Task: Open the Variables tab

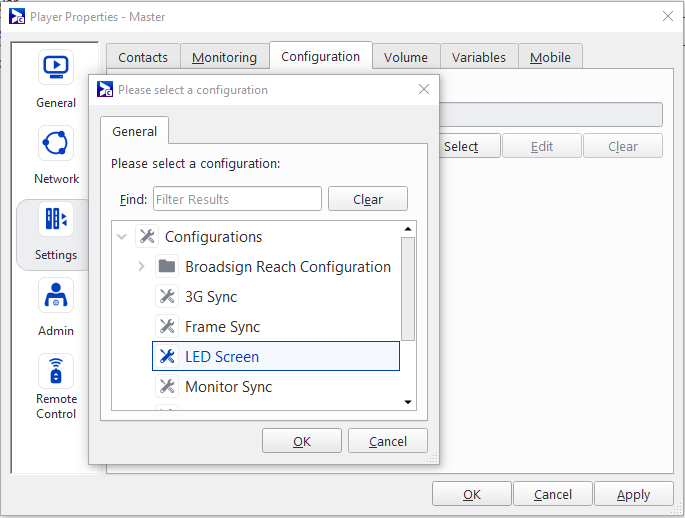Action: pyautogui.click(x=478, y=57)
